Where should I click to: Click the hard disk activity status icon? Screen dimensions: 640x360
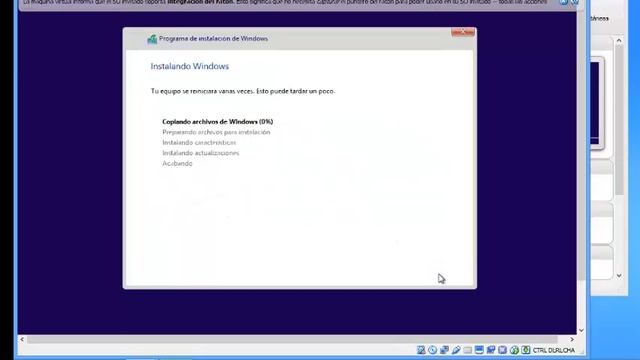(x=421, y=350)
